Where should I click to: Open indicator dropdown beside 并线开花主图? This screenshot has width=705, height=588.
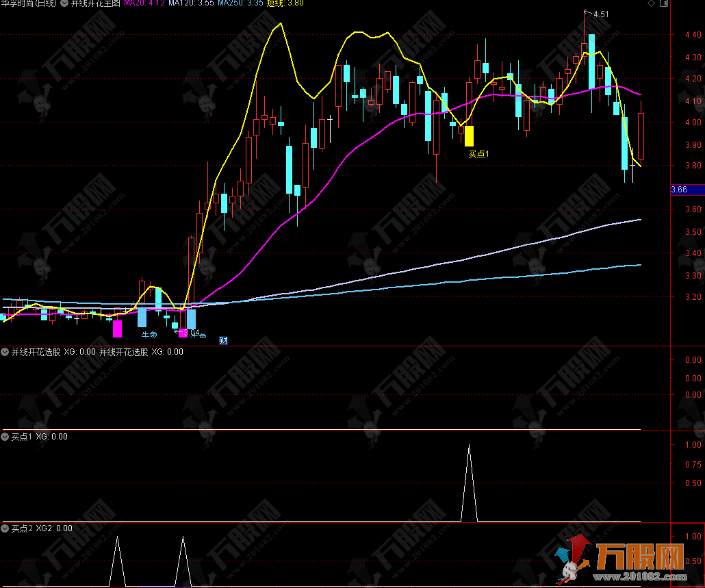click(x=64, y=3)
